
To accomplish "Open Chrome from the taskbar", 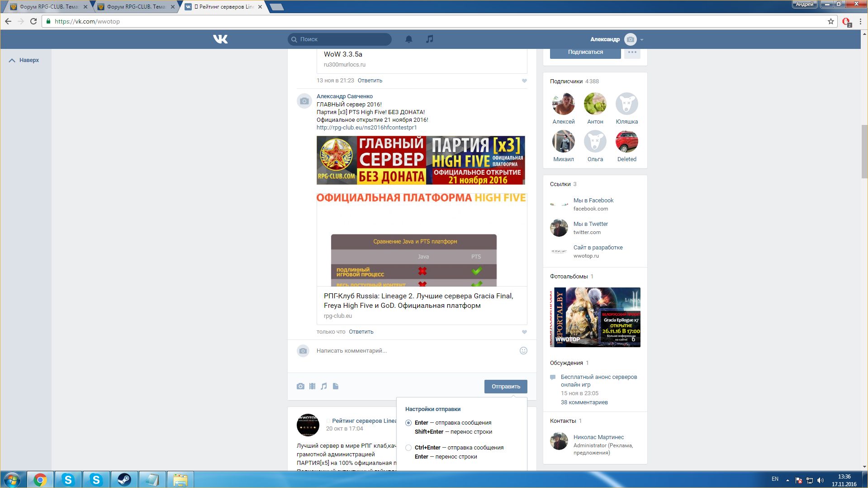I will coord(40,479).
